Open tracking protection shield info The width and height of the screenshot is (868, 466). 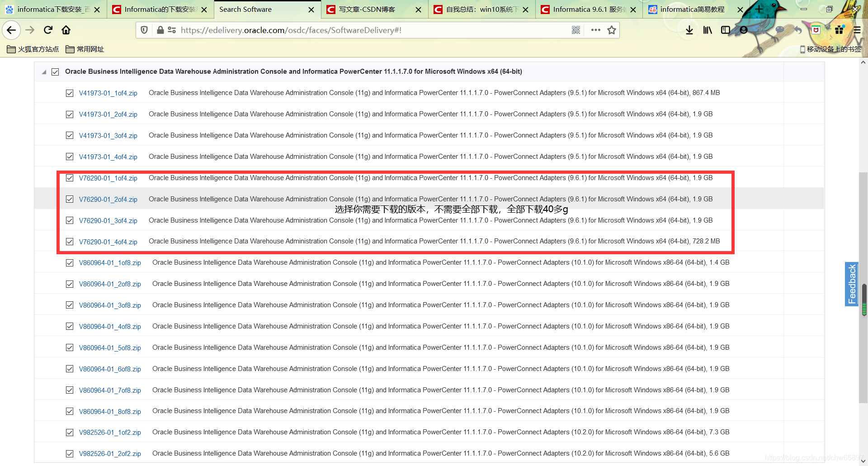[x=144, y=30]
